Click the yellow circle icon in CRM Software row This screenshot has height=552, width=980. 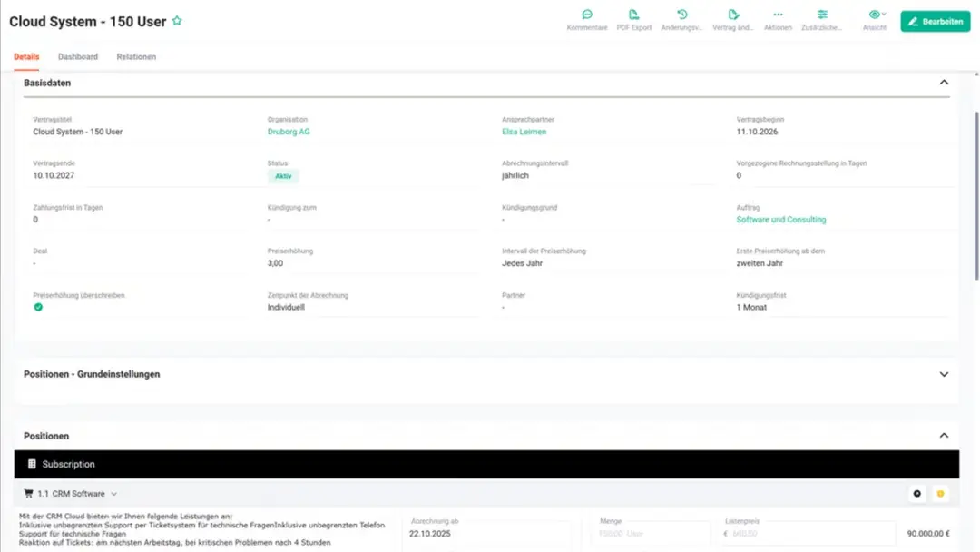[x=940, y=494]
